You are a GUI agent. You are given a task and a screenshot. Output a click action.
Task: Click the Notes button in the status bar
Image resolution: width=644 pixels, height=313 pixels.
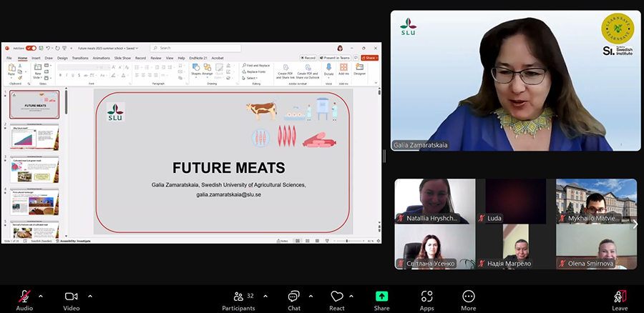coord(283,241)
